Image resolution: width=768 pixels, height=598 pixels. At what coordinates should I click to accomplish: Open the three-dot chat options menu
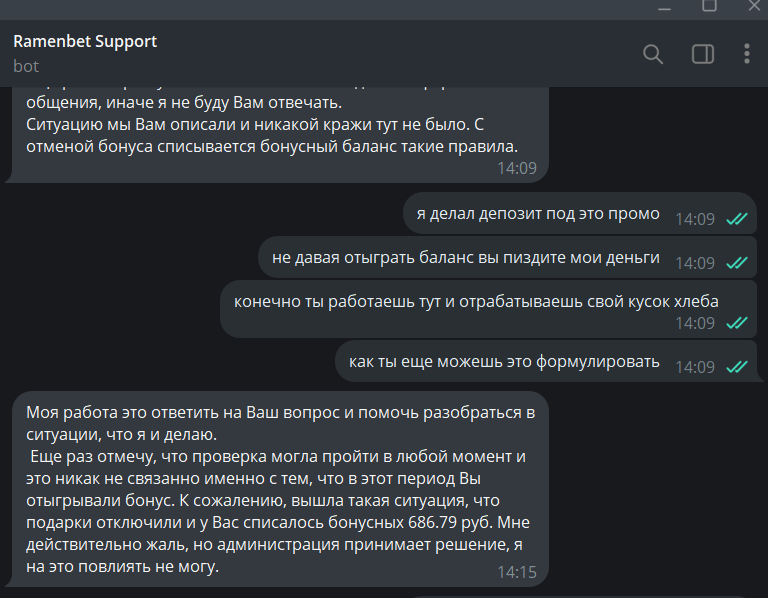pos(747,54)
